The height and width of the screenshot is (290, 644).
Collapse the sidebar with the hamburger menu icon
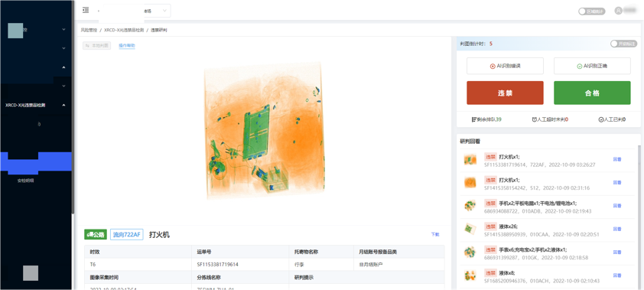86,10
